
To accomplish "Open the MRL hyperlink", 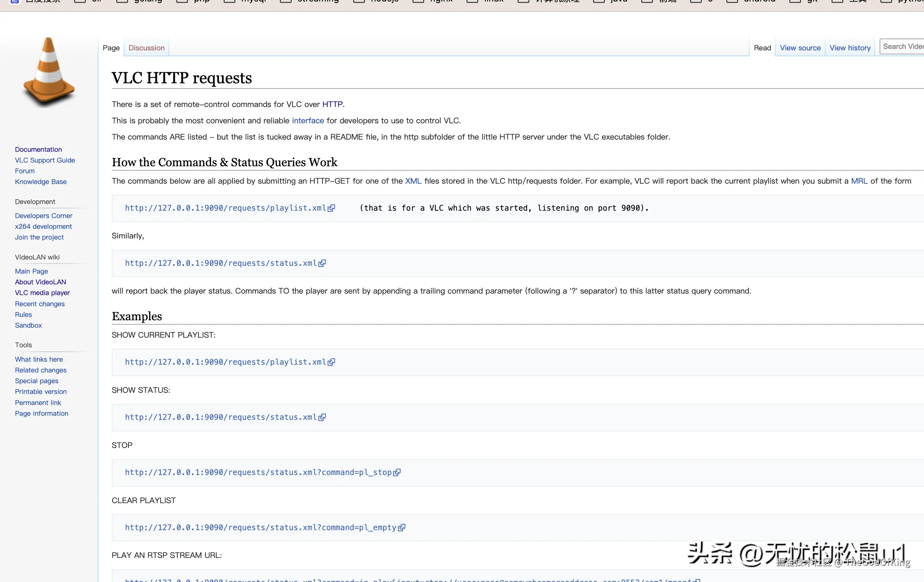I will (x=859, y=181).
